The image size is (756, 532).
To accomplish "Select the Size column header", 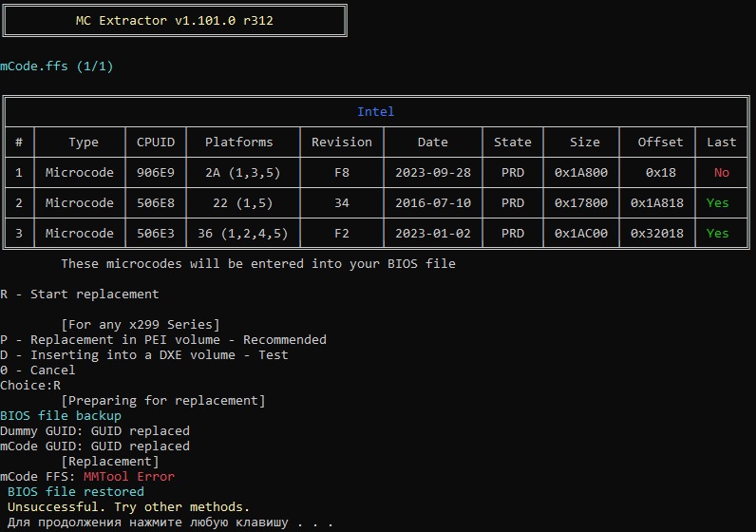I will point(584,142).
